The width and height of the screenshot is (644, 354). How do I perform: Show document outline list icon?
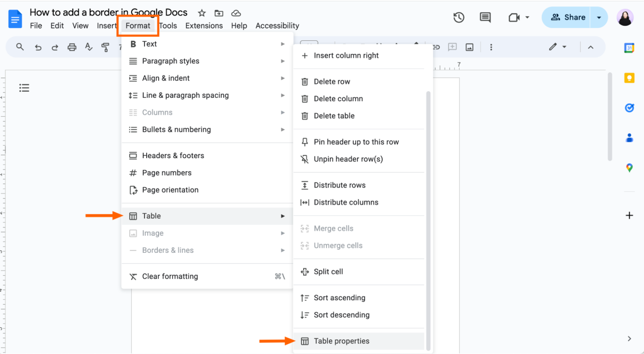tap(24, 88)
